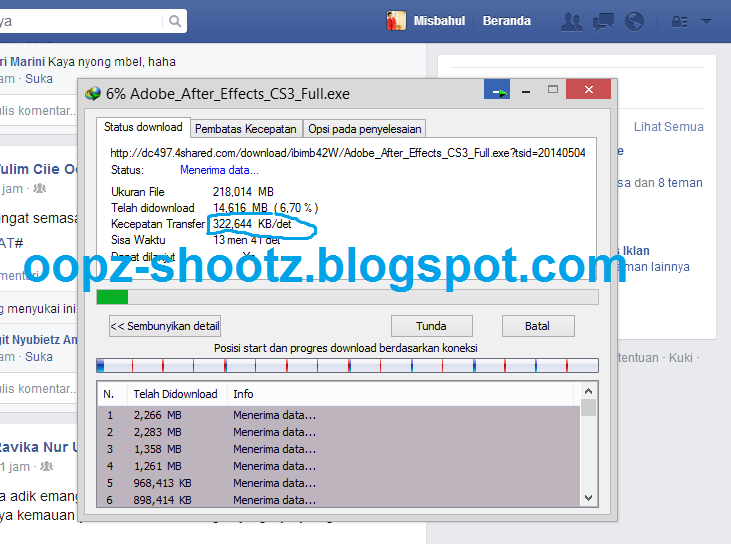This screenshot has height=544, width=731.
Task: Click the 218,014 MB file size value
Action: [x=243, y=192]
